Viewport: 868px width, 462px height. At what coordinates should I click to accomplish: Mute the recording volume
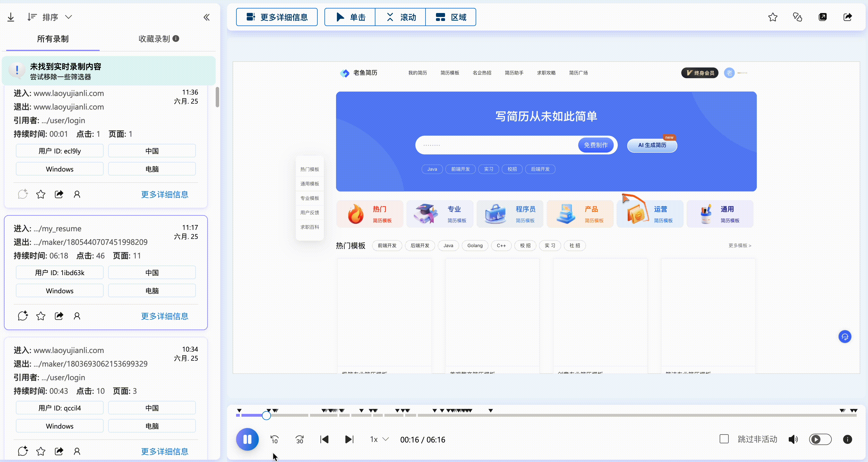coord(793,439)
